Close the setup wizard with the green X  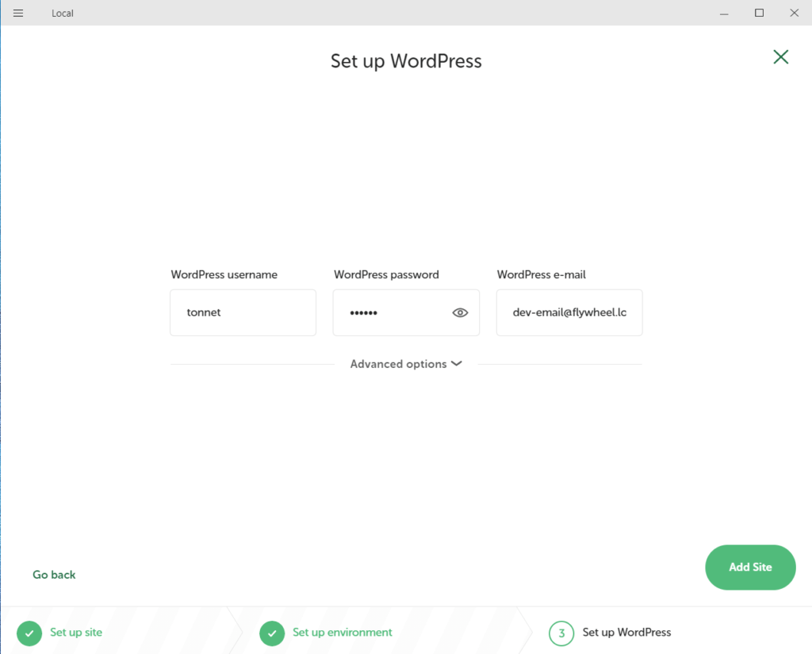780,56
